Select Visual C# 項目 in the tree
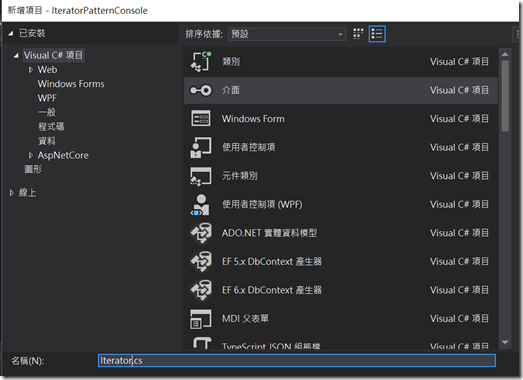 click(53, 55)
